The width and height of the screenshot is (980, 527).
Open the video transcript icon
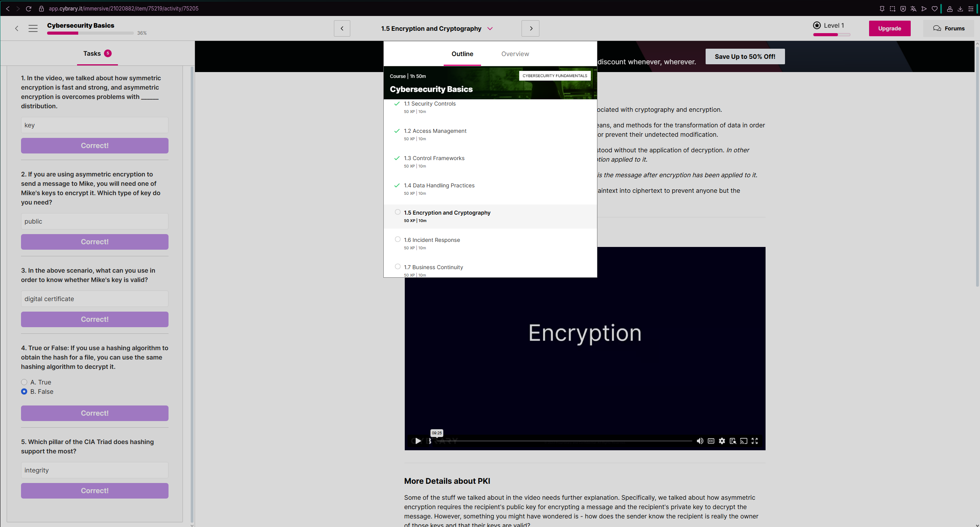pos(733,441)
